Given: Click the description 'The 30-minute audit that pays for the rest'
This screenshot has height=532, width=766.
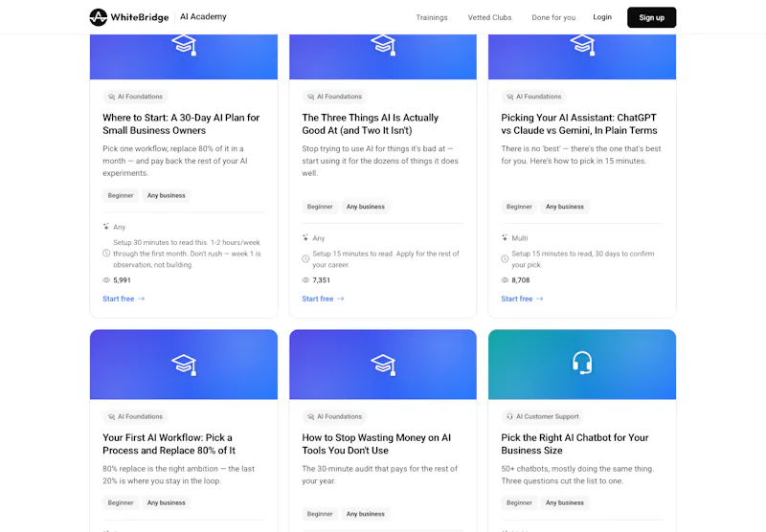Looking at the screenshot, I should tap(379, 475).
